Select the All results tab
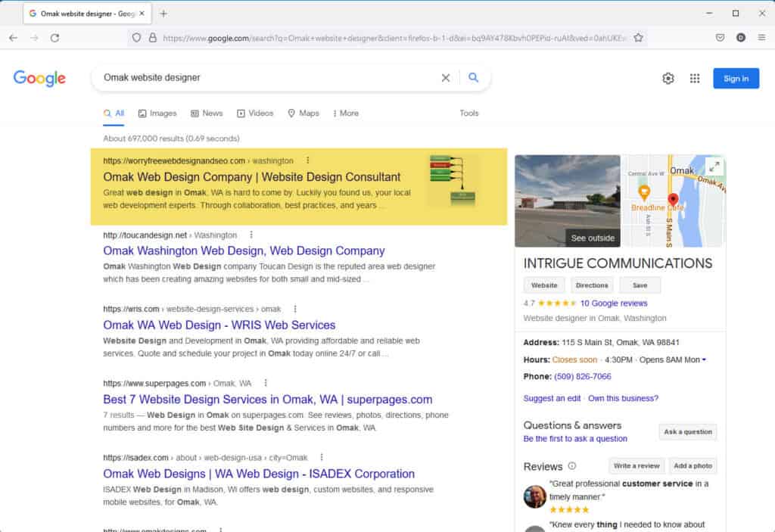 coord(114,114)
